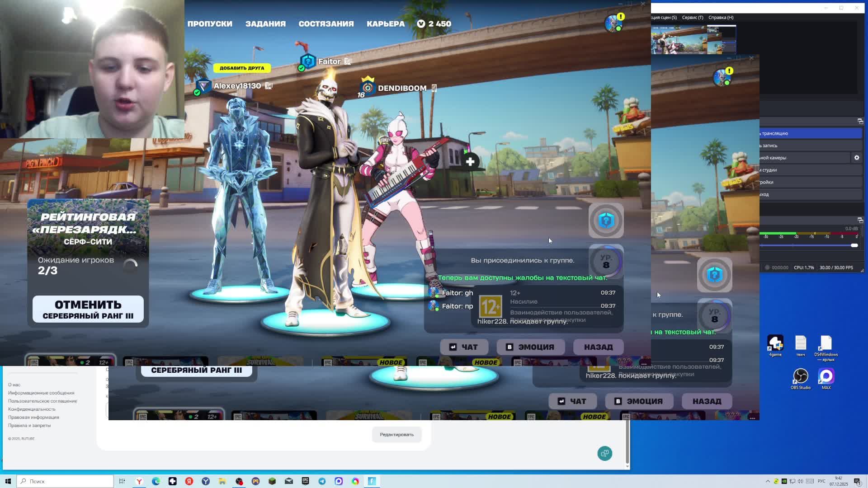Undock the OBS controls panel

coord(860,121)
